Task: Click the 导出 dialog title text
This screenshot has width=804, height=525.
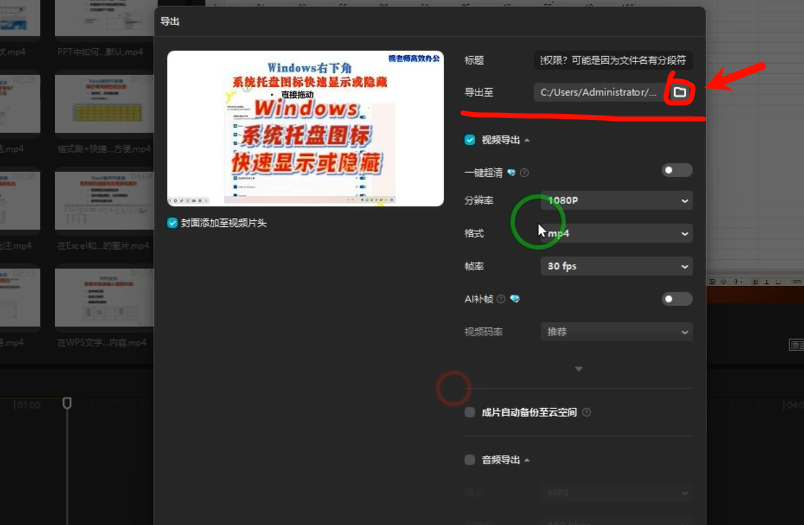Action: (x=170, y=22)
